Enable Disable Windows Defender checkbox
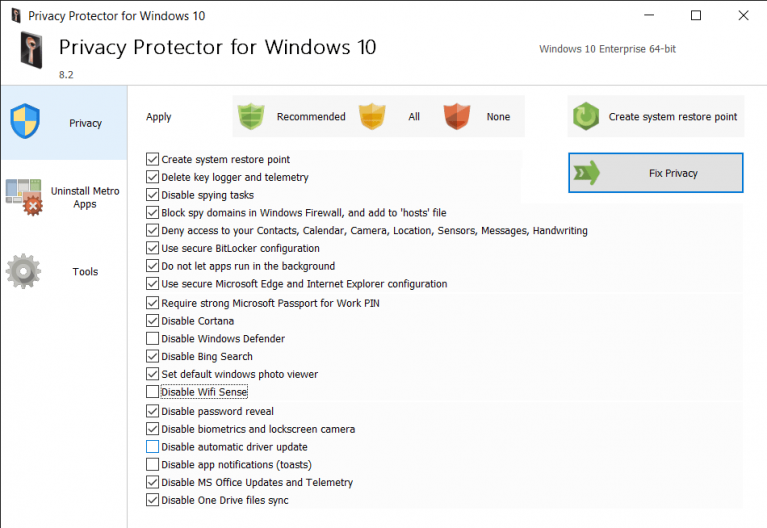This screenshot has height=528, width=767. pyautogui.click(x=152, y=338)
